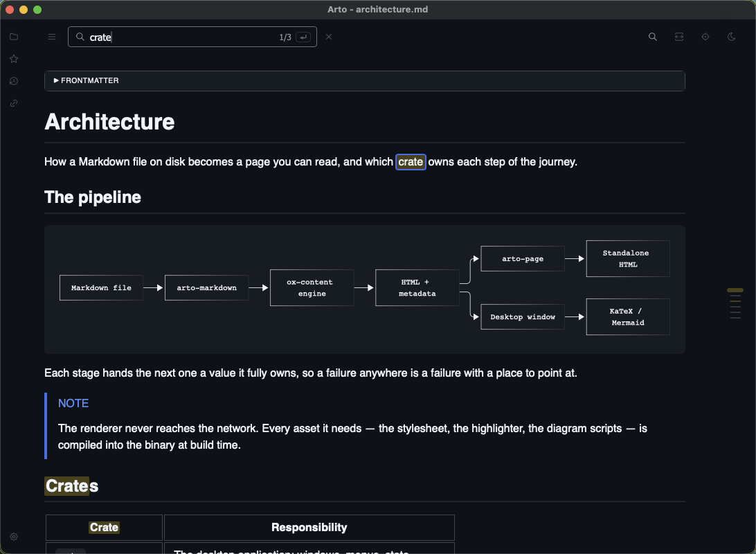
Task: Click the 'NOTE' callout label
Action: pos(73,403)
